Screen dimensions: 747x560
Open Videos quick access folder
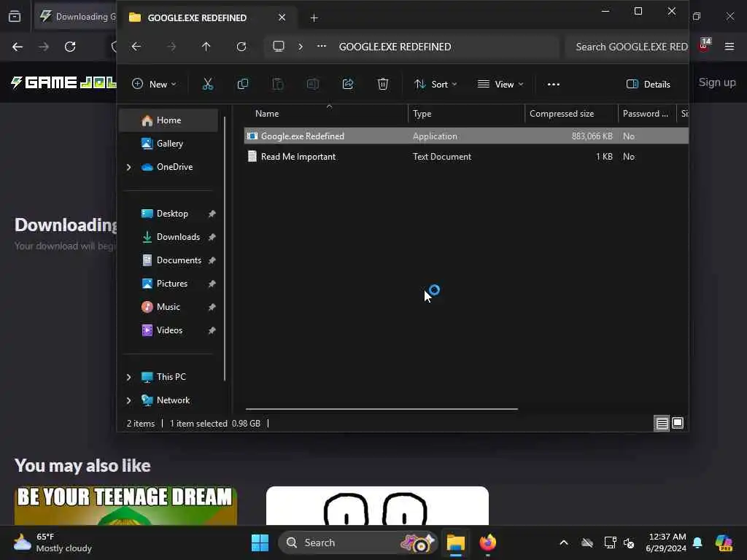click(x=169, y=330)
